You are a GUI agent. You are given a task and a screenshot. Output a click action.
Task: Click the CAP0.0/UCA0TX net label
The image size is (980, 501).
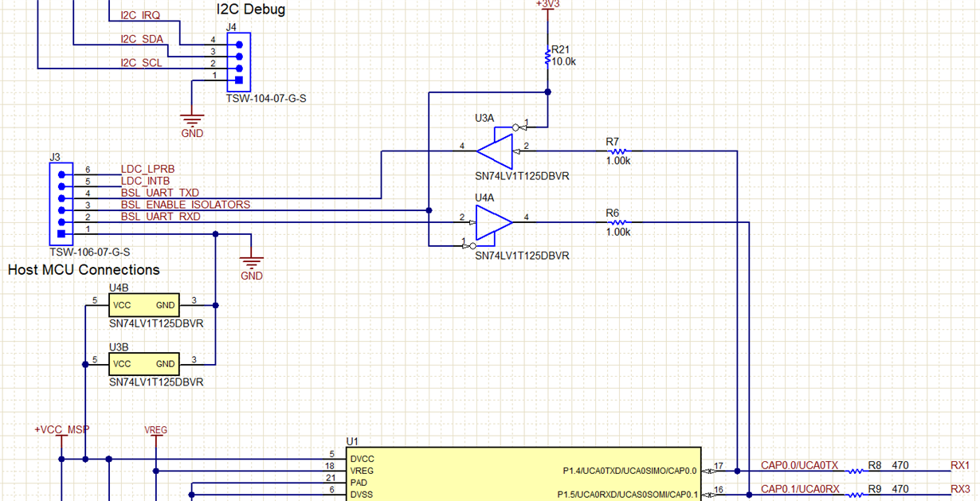point(799,465)
